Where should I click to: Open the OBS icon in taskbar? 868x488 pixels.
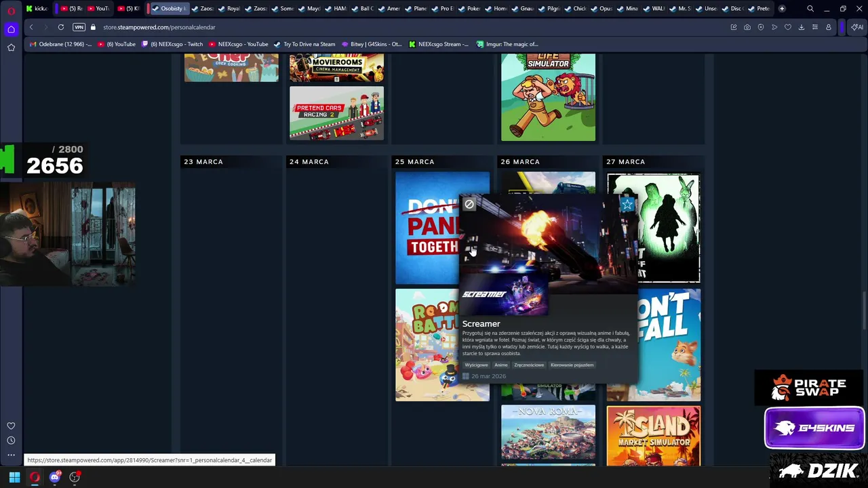click(75, 477)
